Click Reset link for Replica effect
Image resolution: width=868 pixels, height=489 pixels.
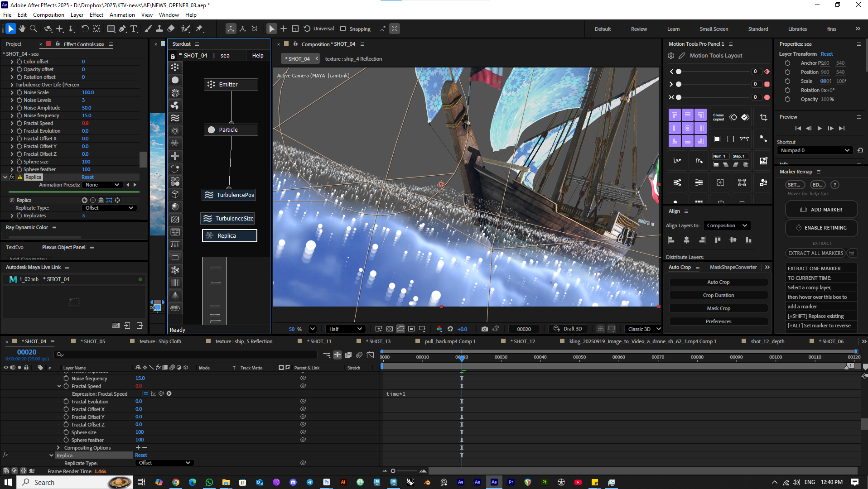(x=87, y=177)
